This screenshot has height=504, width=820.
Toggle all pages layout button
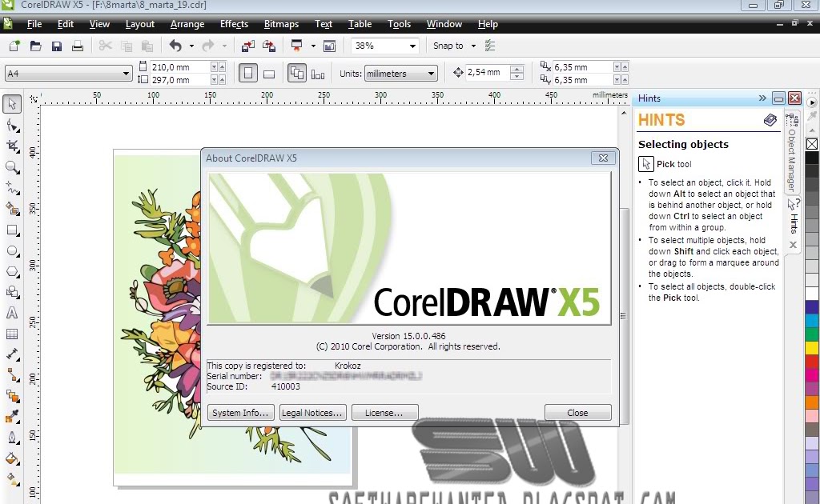pyautogui.click(x=296, y=73)
